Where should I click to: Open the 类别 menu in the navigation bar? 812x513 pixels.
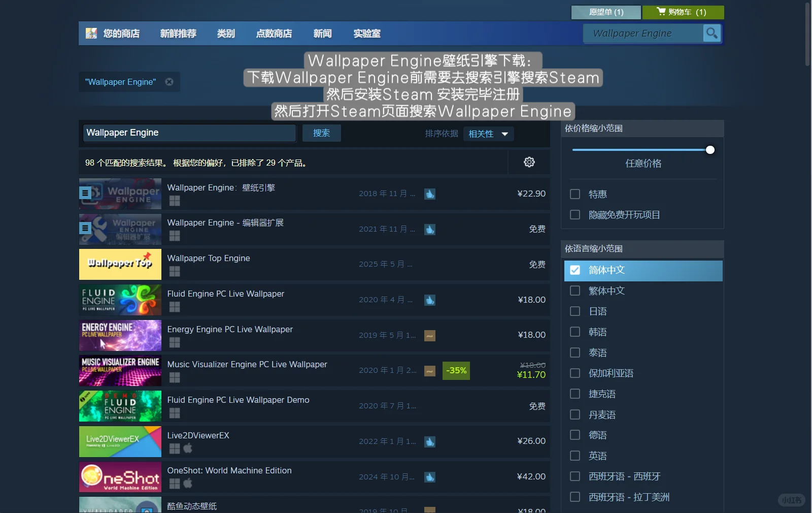click(x=225, y=33)
